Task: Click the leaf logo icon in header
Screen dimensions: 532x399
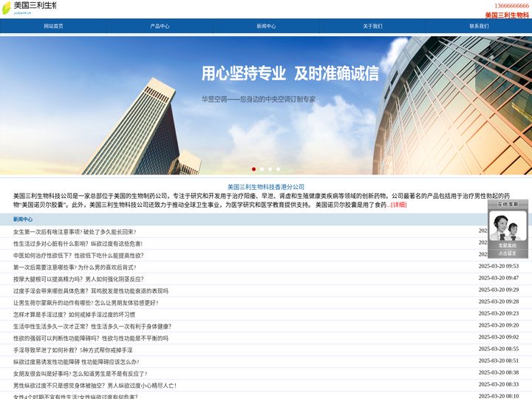Action: coord(7,8)
